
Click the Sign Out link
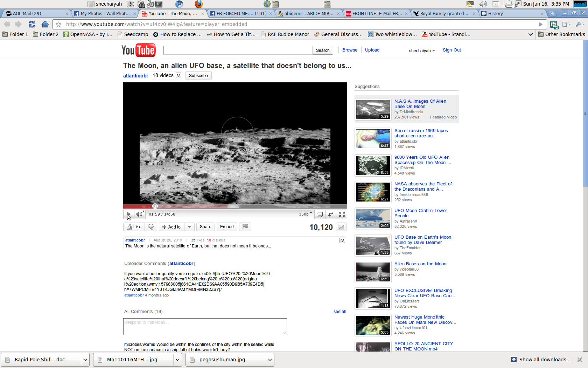pos(451,50)
